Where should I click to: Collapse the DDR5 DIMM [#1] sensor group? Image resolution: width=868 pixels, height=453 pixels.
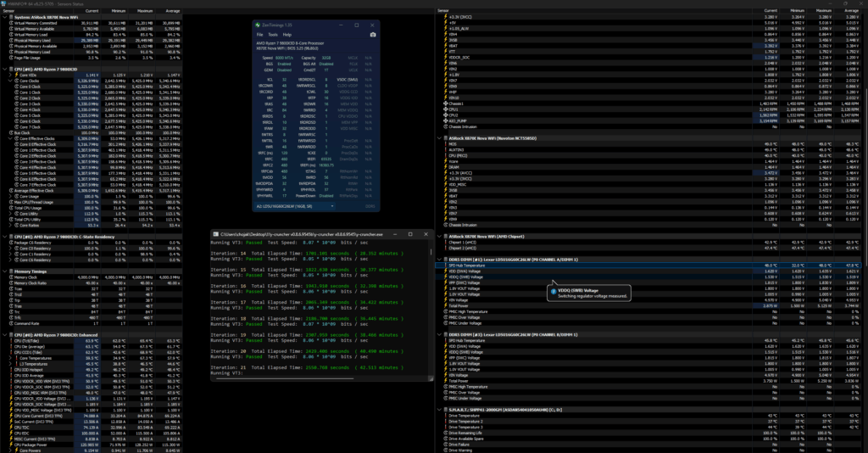tap(440, 260)
